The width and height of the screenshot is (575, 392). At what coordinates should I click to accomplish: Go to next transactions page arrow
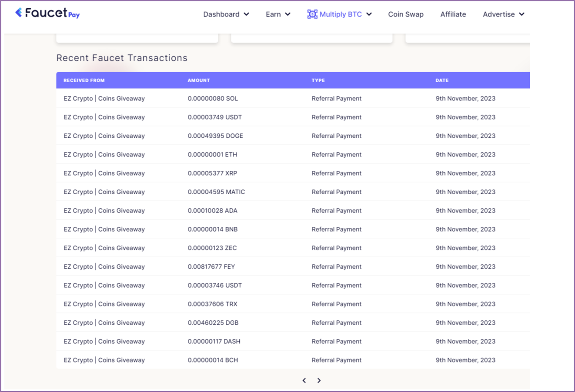pyautogui.click(x=319, y=380)
